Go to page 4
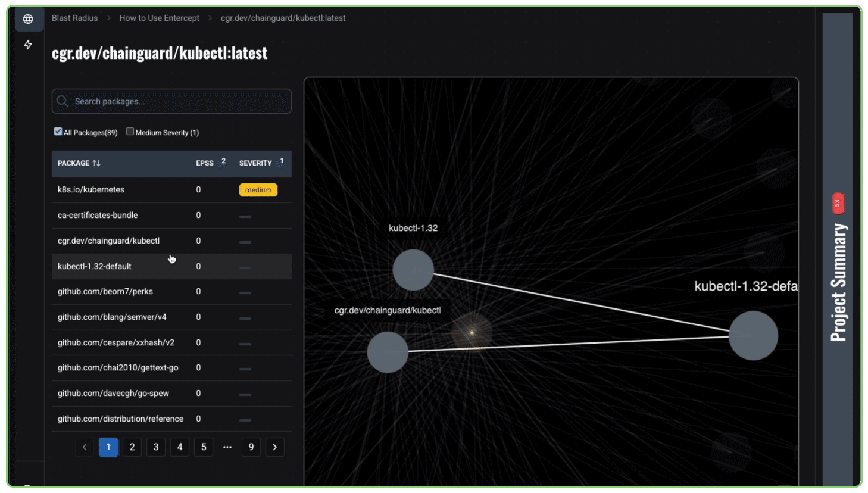868x493 pixels. (x=180, y=447)
